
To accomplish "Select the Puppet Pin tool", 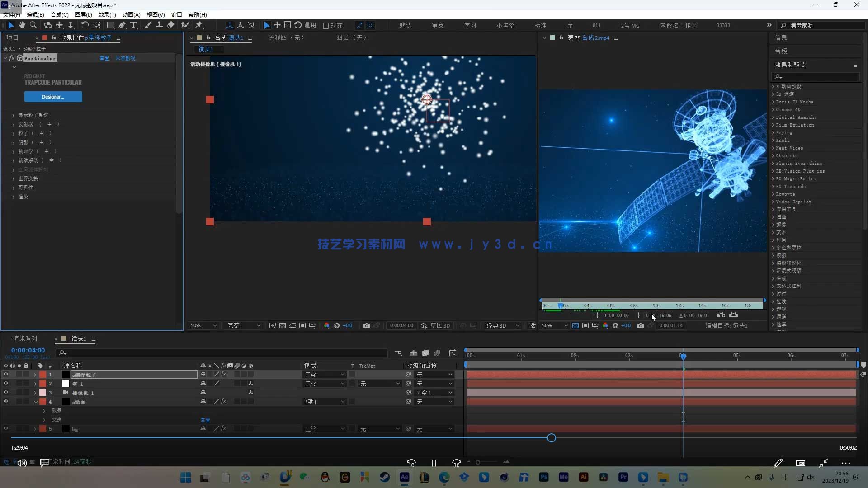I will 199,25.
